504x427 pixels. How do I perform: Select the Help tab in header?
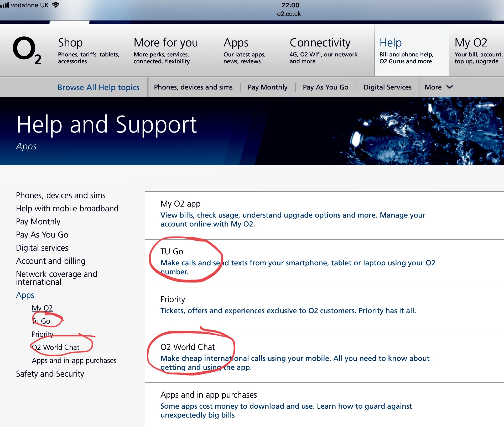click(x=412, y=50)
